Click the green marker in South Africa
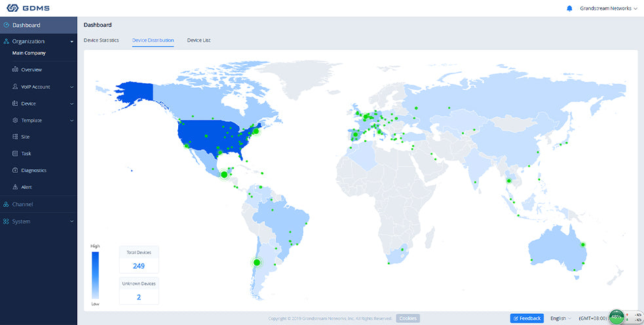 coord(403,250)
